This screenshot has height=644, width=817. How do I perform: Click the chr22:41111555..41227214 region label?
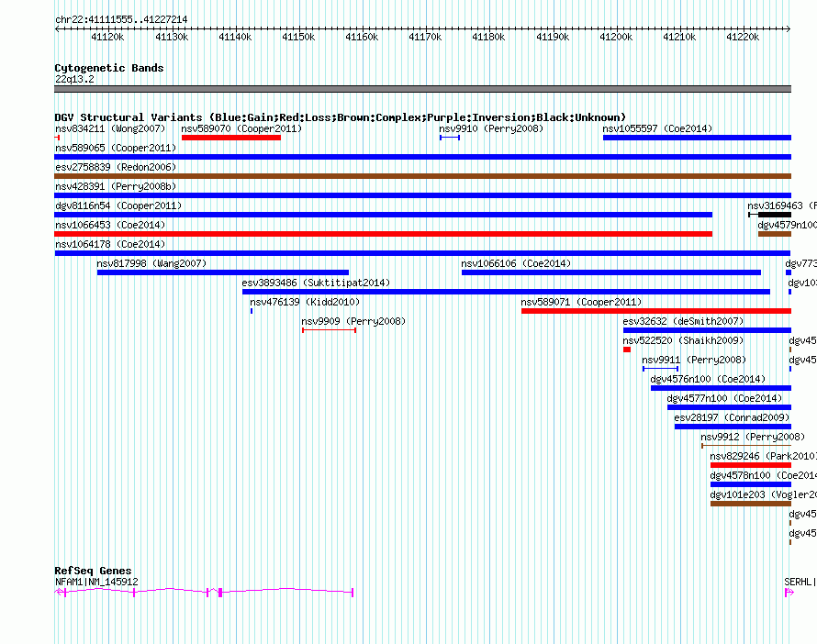coord(121,20)
